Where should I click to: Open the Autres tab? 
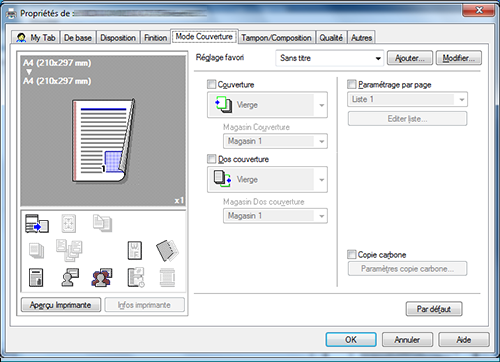click(361, 38)
